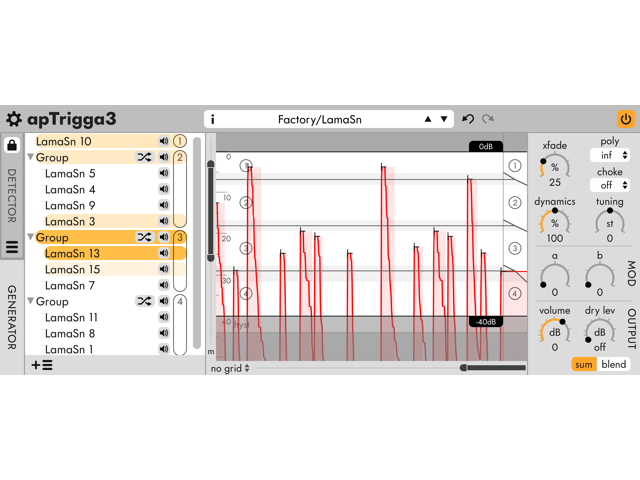
Task: Toggle shuffle on the highlighted Group 3
Action: coord(144,237)
